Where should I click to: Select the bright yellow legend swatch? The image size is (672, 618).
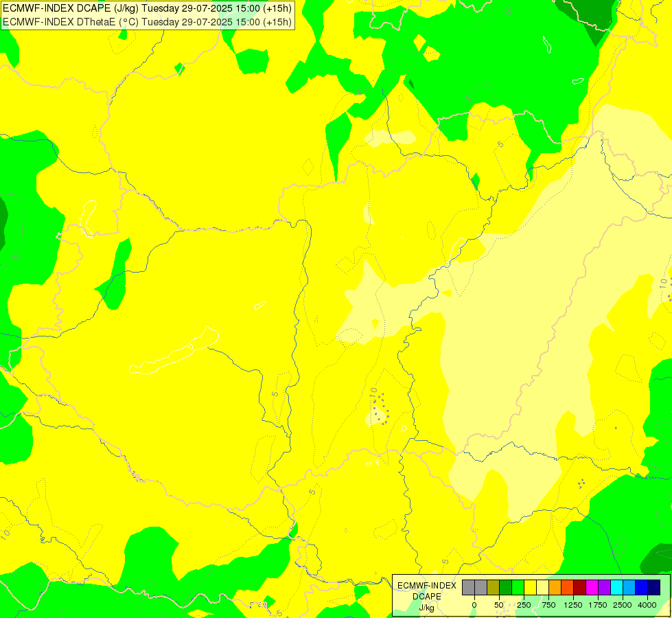click(530, 587)
